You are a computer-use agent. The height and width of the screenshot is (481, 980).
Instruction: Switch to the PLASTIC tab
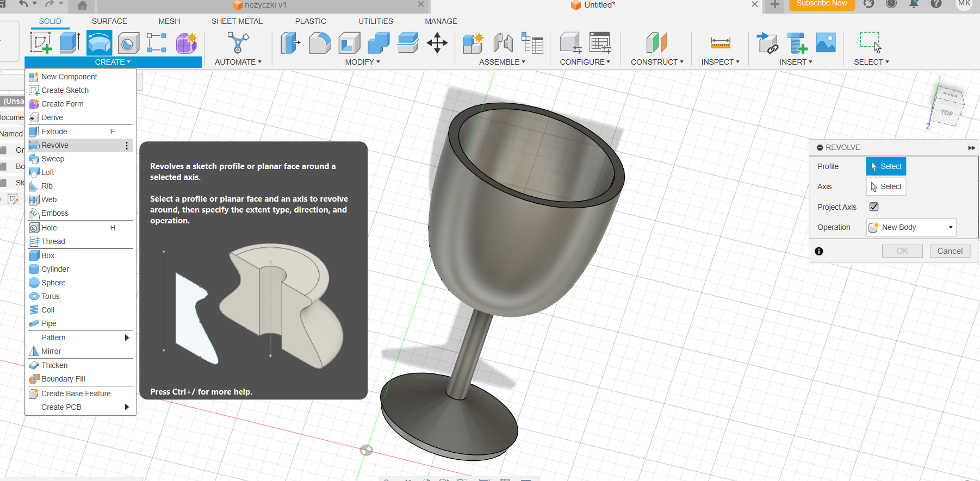[x=311, y=21]
